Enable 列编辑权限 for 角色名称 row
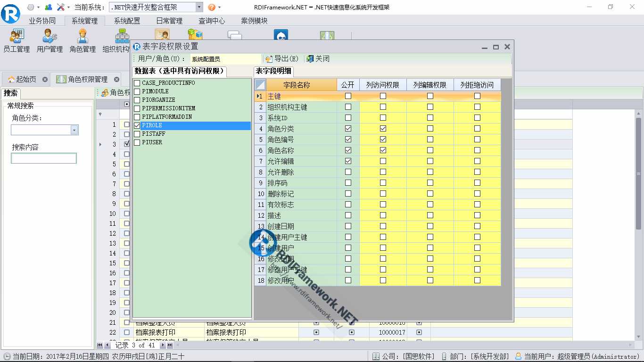644x362 pixels. click(430, 150)
